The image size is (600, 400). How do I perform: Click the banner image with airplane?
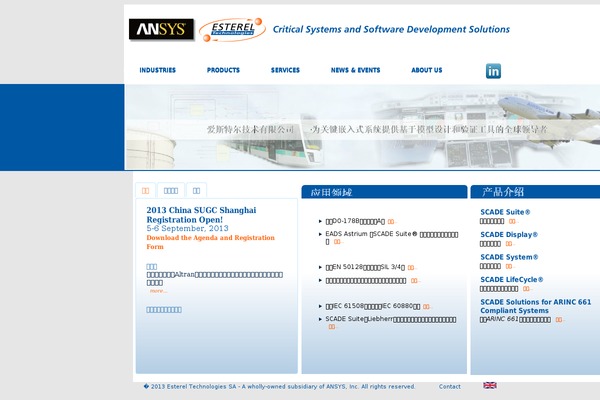click(362, 127)
